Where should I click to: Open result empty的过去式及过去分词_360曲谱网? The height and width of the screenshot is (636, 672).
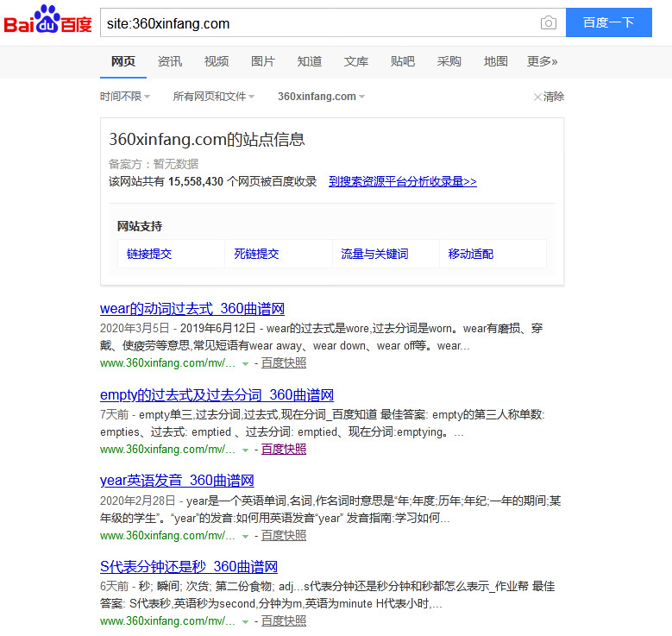click(217, 395)
